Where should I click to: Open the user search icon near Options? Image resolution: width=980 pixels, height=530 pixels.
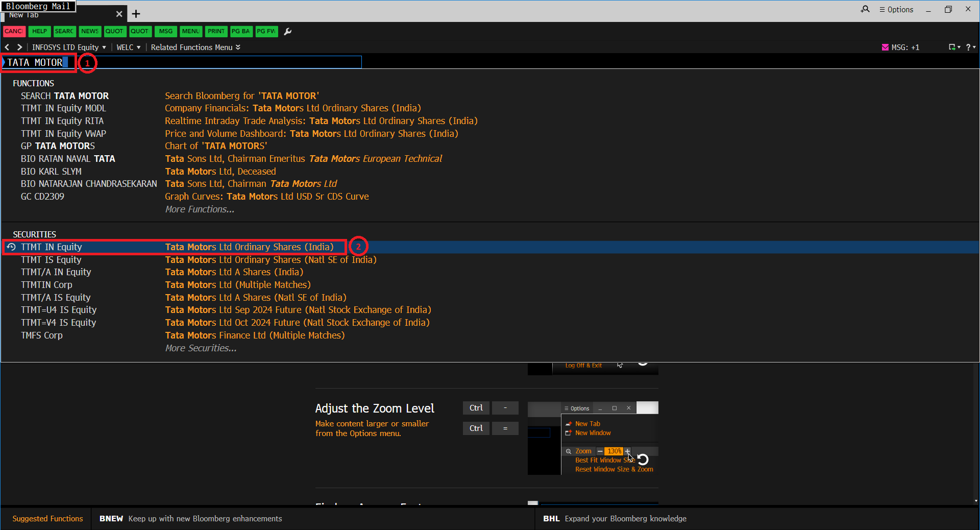[x=865, y=9]
